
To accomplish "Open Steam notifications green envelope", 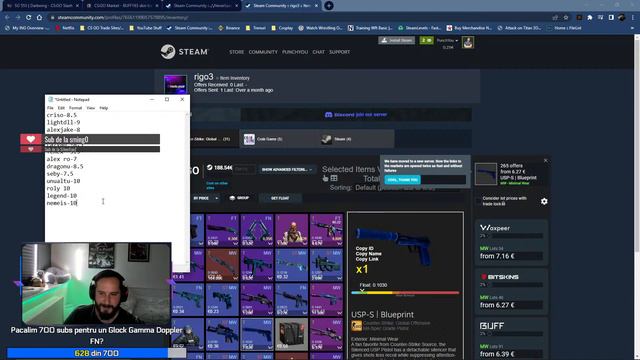I will (427, 40).
